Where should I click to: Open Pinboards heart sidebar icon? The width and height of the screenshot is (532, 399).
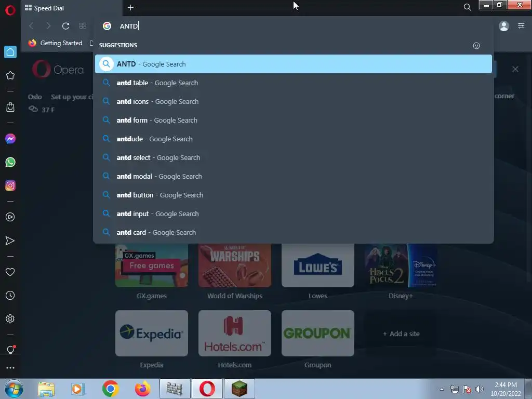point(10,272)
